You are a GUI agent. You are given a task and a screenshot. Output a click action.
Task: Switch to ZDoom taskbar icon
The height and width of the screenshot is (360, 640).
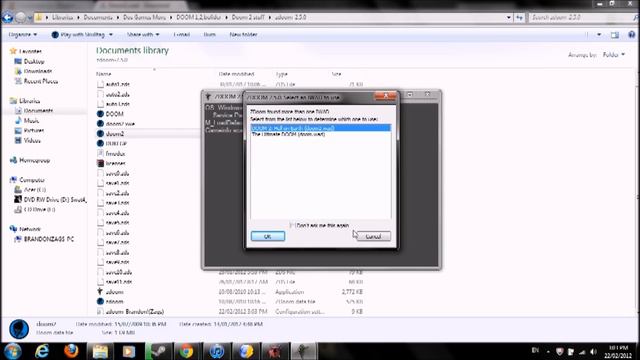pos(303,351)
